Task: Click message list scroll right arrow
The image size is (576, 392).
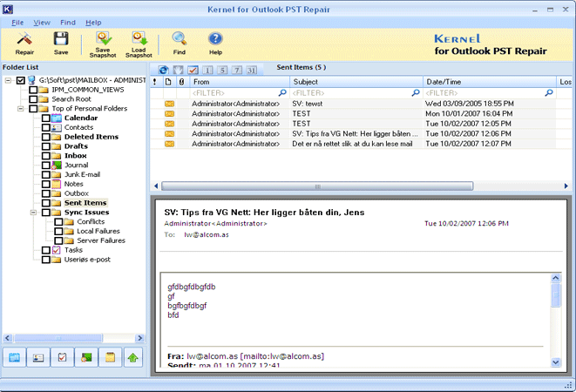Action: [566, 186]
